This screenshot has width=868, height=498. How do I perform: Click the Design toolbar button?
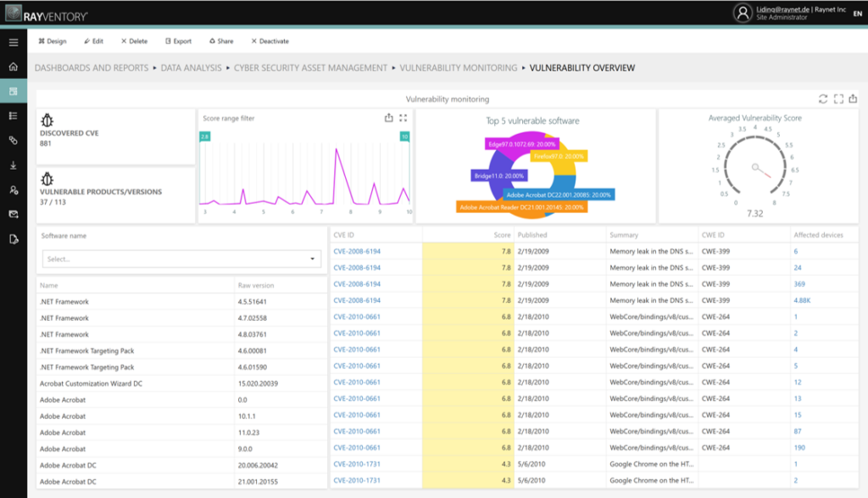tap(52, 41)
